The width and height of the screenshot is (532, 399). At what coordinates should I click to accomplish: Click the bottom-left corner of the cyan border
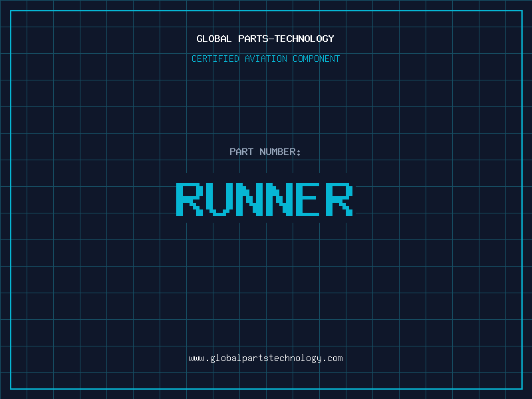(x=11, y=388)
